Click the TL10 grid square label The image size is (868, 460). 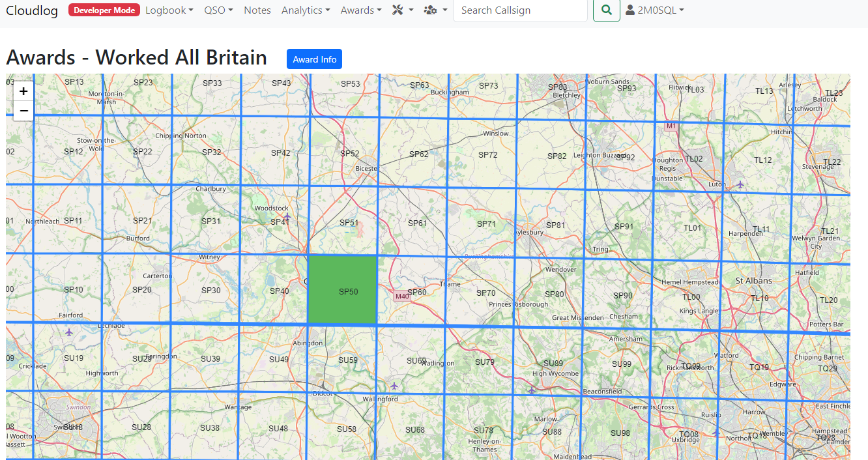tap(760, 298)
